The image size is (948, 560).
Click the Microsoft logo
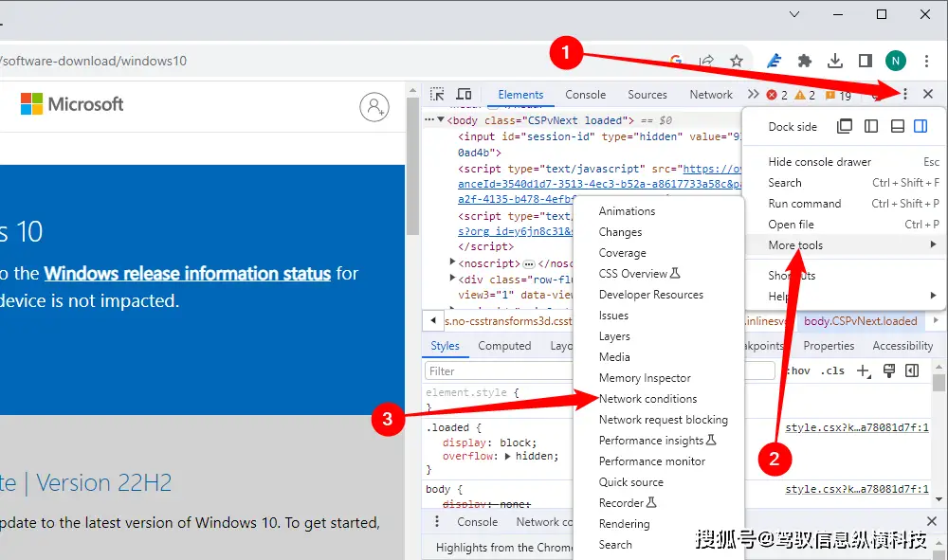click(x=72, y=104)
